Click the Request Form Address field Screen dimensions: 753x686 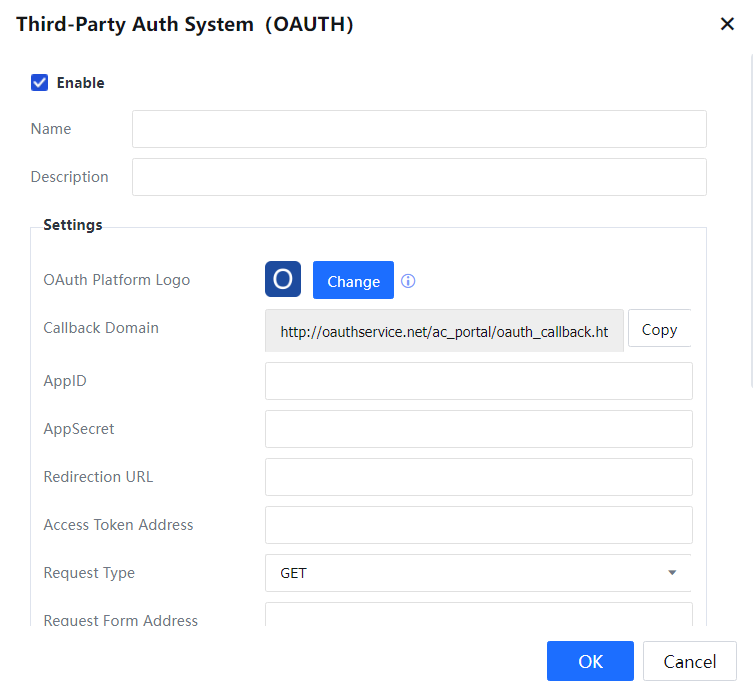pos(478,615)
